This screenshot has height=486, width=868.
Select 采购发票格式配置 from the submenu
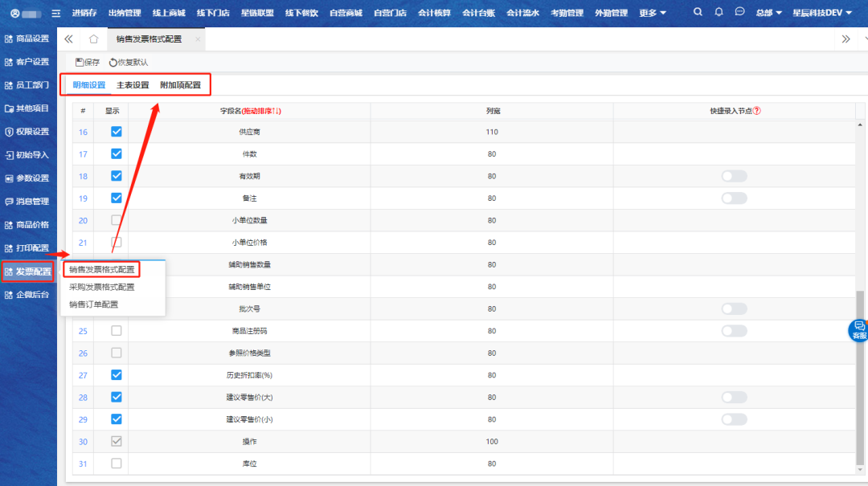(x=101, y=287)
